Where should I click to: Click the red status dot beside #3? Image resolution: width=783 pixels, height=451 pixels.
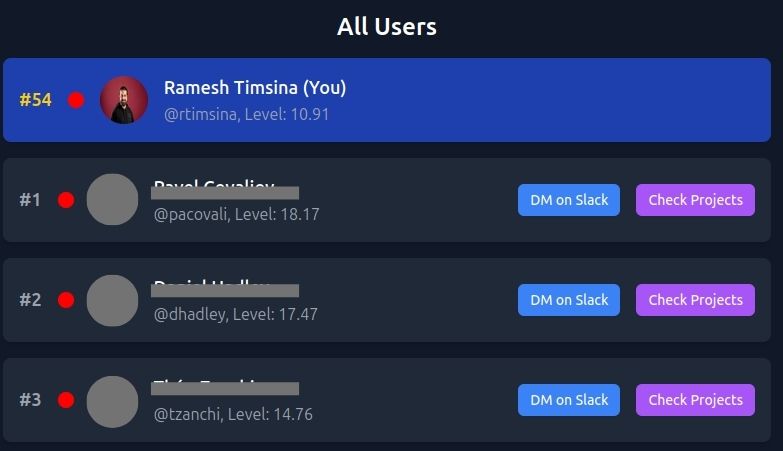(x=66, y=400)
